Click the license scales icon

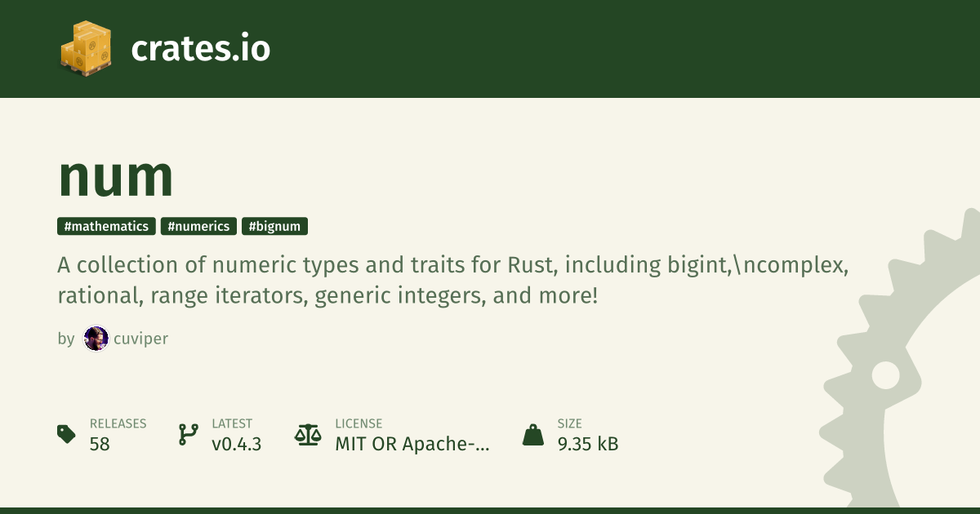[x=308, y=434]
